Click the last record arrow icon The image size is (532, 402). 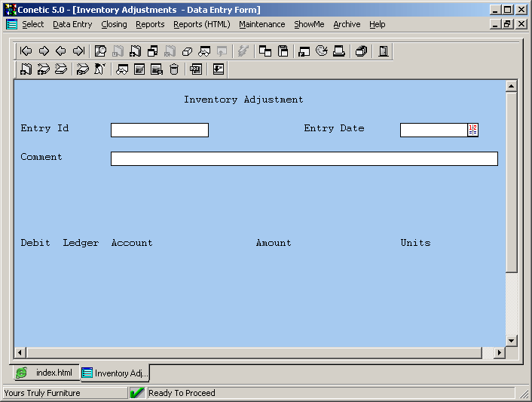click(x=78, y=51)
